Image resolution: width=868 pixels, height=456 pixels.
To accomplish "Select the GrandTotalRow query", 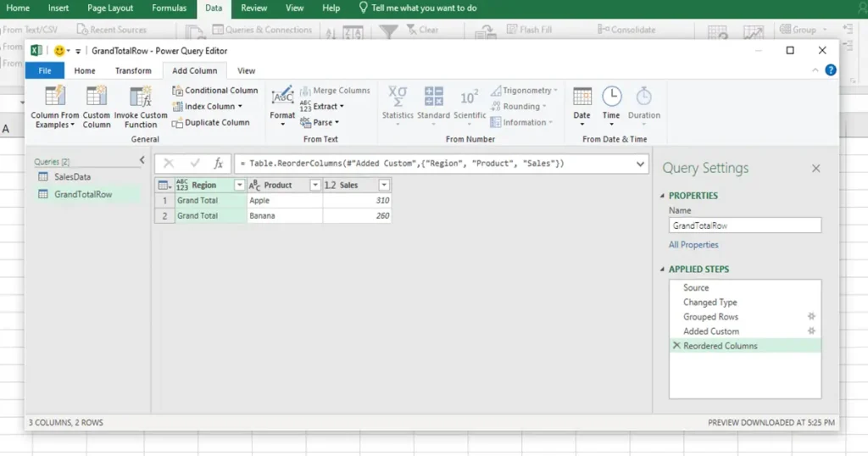I will click(83, 194).
